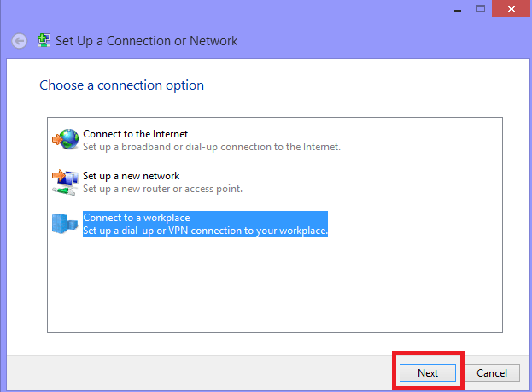Click the network wizard icon beside the title

tap(44, 41)
